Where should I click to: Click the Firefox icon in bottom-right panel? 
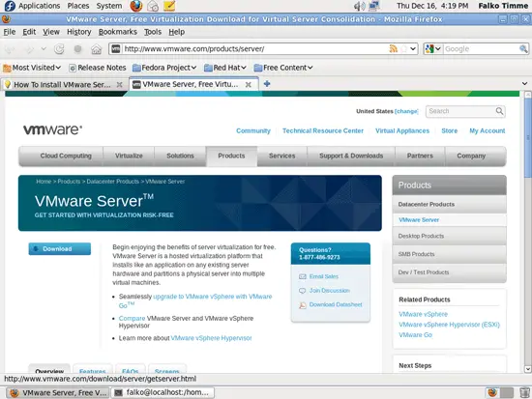pyautogui.click(x=492, y=392)
